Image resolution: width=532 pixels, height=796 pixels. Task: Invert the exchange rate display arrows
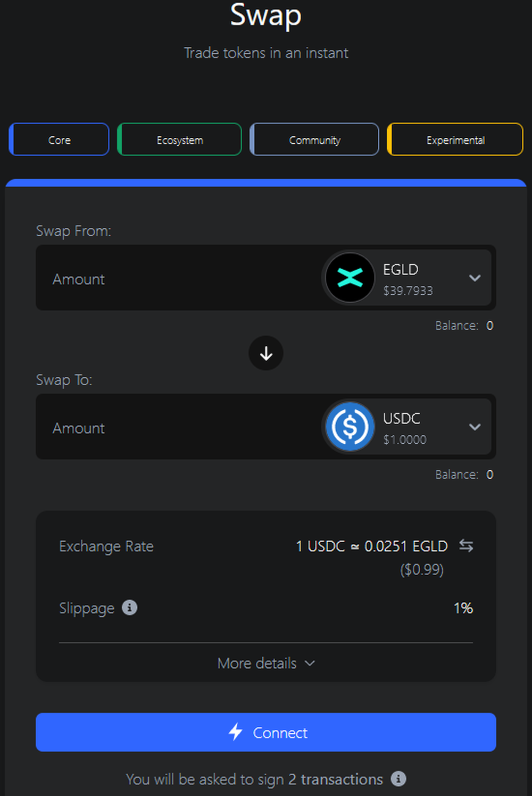pos(466,546)
